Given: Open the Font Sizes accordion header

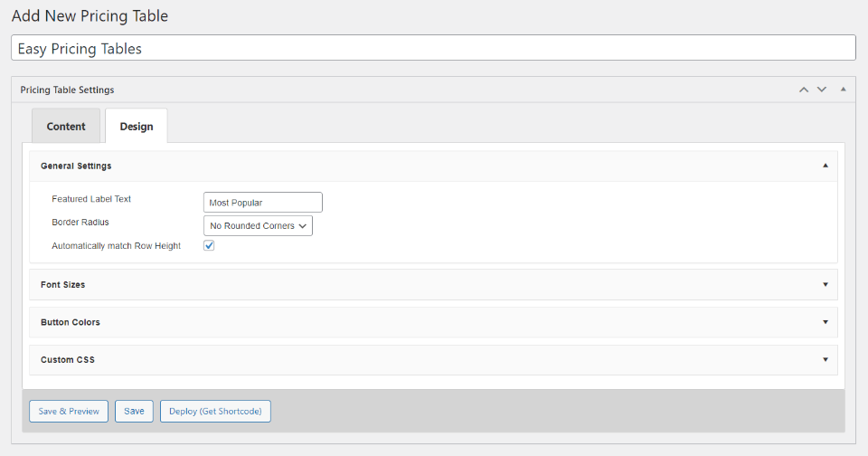Looking at the screenshot, I should click(63, 284).
